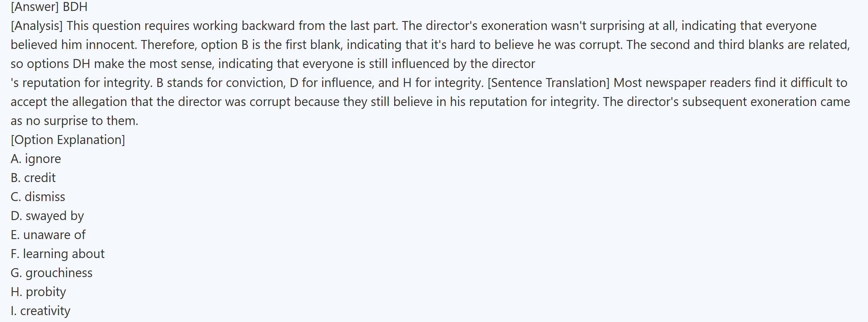Click the "[Answer] BDH" line

pyautogui.click(x=49, y=7)
